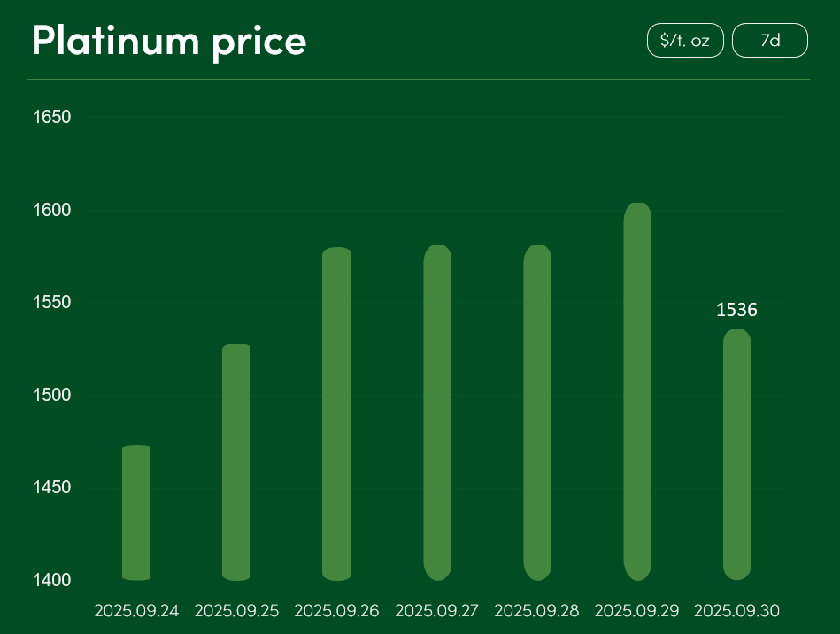
Task: Click the 2025.09.29 date label
Action: point(637,611)
